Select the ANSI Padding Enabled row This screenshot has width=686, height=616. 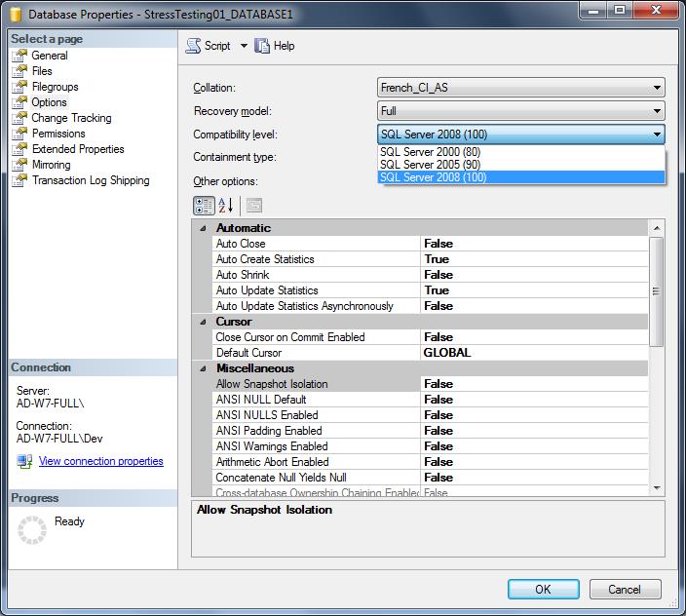click(430, 431)
